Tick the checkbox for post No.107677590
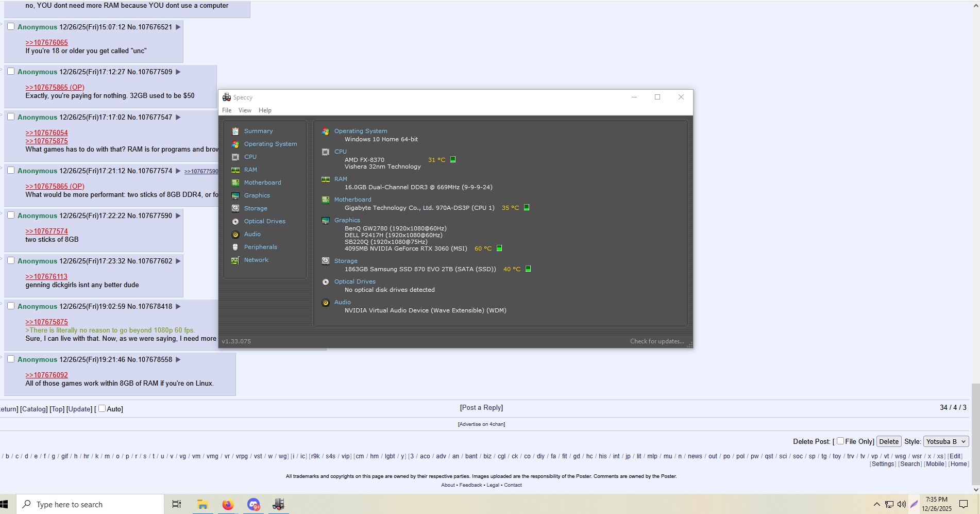Viewport: 980px width, 514px height. coord(11,215)
